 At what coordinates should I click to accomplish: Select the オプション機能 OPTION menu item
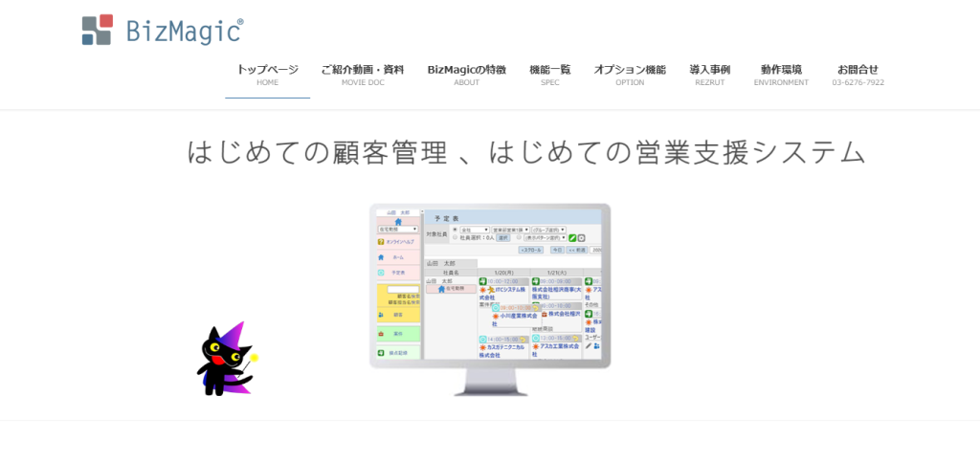click(630, 75)
